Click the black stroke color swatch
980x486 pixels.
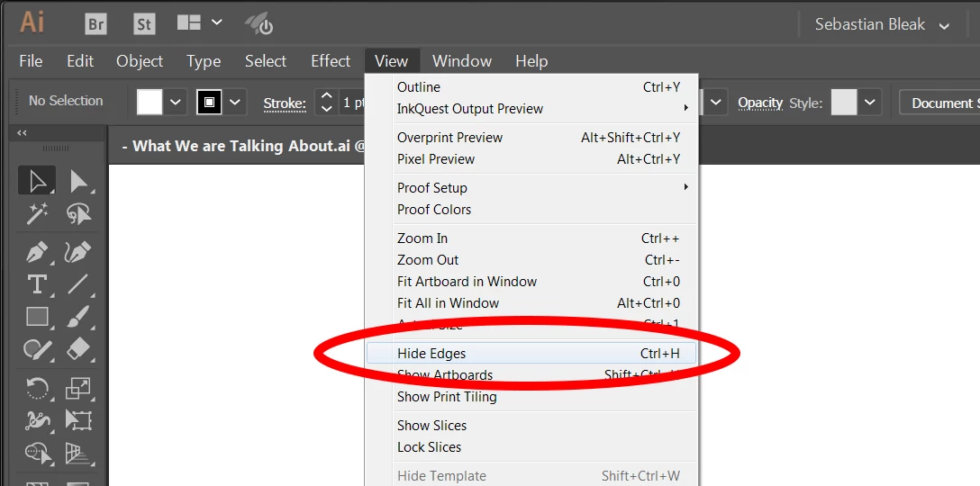click(209, 103)
